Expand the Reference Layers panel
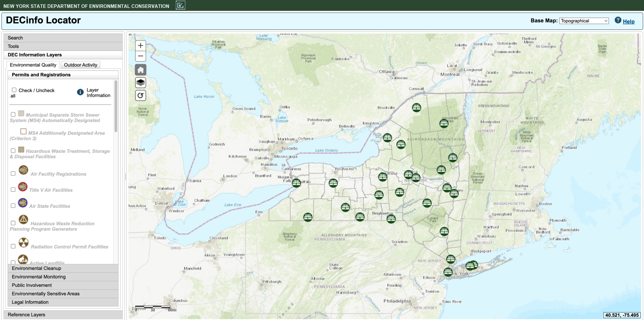 [x=63, y=315]
